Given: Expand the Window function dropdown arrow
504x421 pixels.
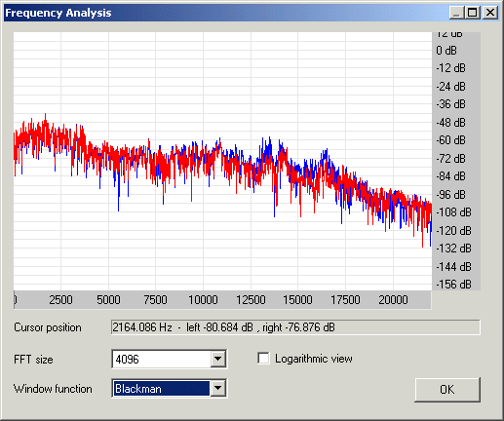Looking at the screenshot, I should [x=217, y=388].
